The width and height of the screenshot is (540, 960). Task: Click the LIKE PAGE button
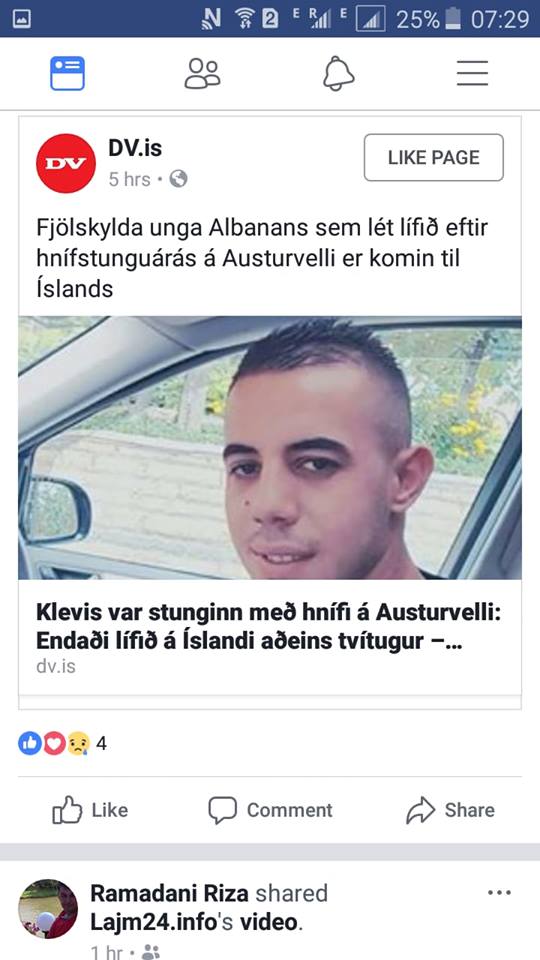pyautogui.click(x=433, y=157)
